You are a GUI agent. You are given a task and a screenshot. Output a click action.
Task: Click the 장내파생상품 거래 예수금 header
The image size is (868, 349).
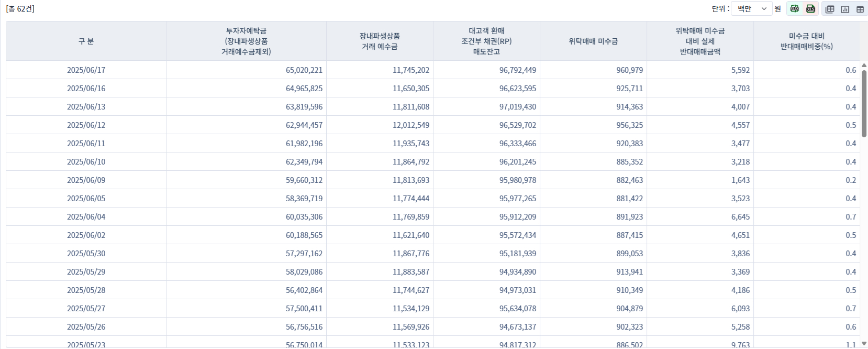point(380,41)
